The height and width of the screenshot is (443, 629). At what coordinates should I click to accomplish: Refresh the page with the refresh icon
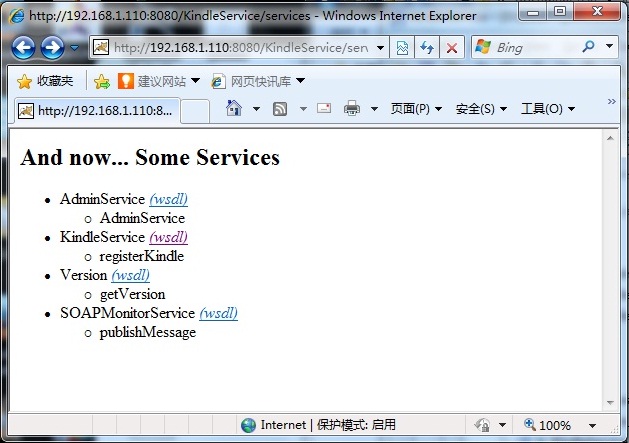[427, 48]
